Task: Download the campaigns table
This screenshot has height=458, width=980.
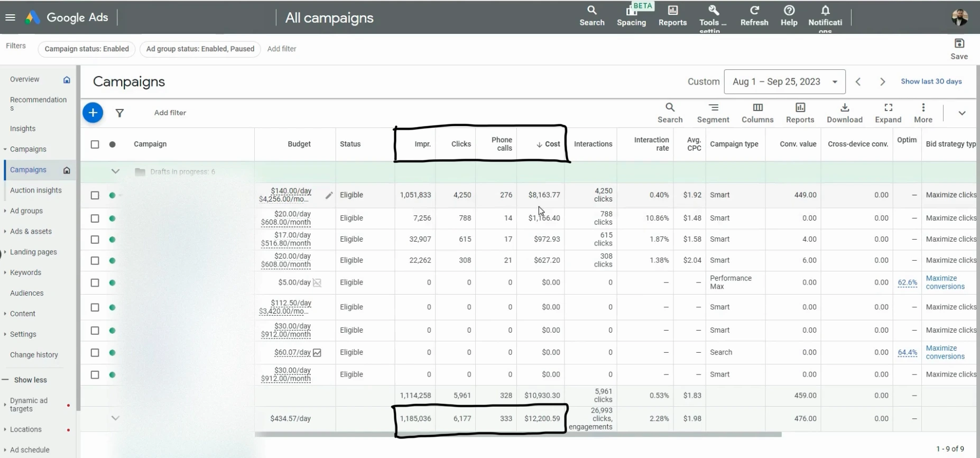Action: coord(844,113)
